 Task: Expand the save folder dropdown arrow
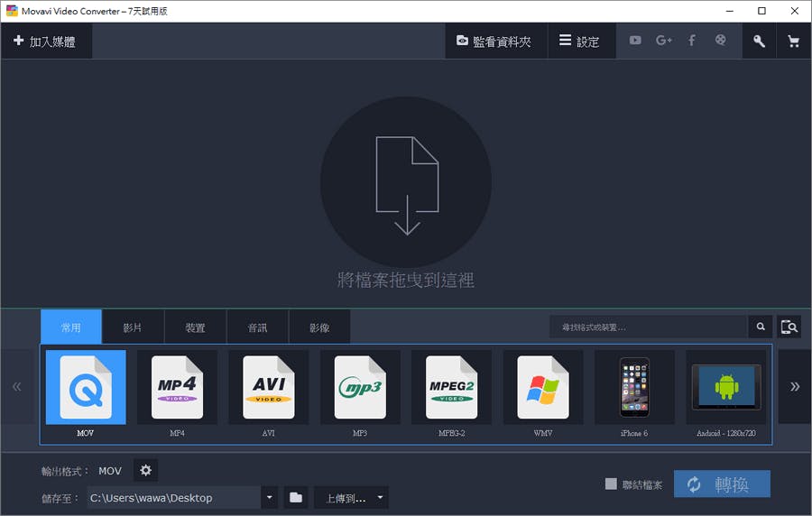click(269, 498)
